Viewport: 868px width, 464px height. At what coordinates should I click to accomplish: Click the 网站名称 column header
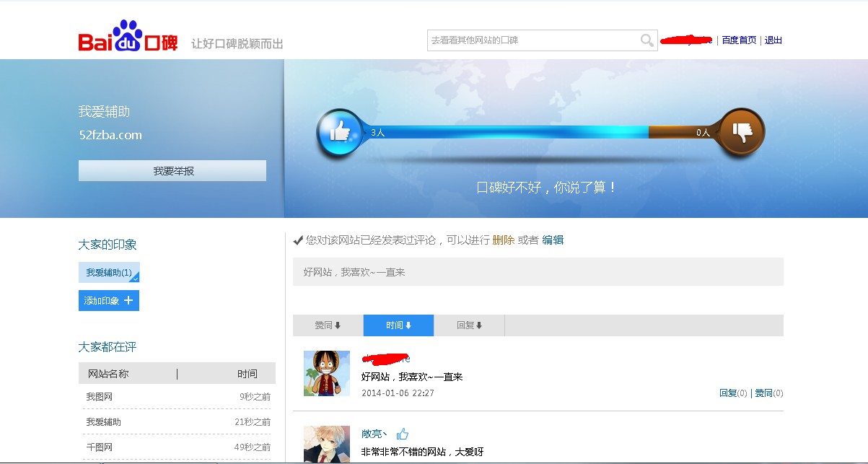click(x=108, y=374)
